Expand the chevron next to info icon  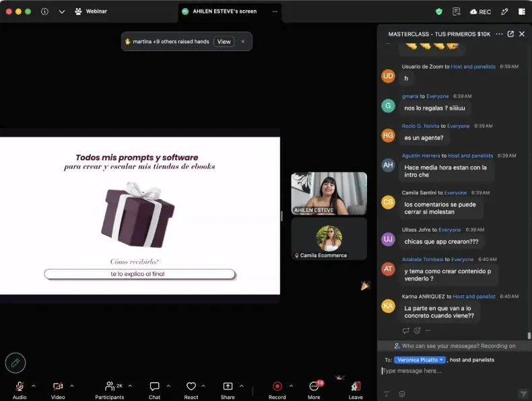point(62,11)
